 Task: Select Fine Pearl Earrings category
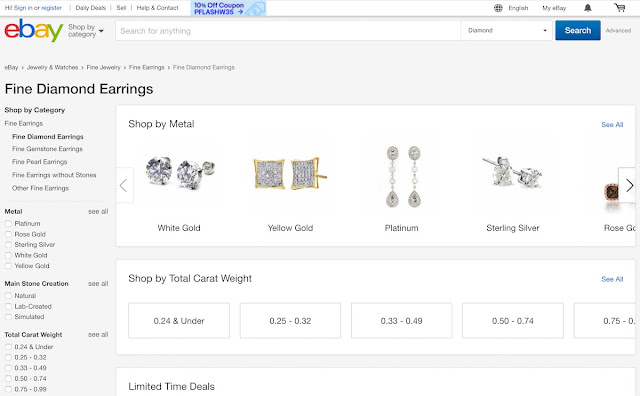pyautogui.click(x=40, y=162)
